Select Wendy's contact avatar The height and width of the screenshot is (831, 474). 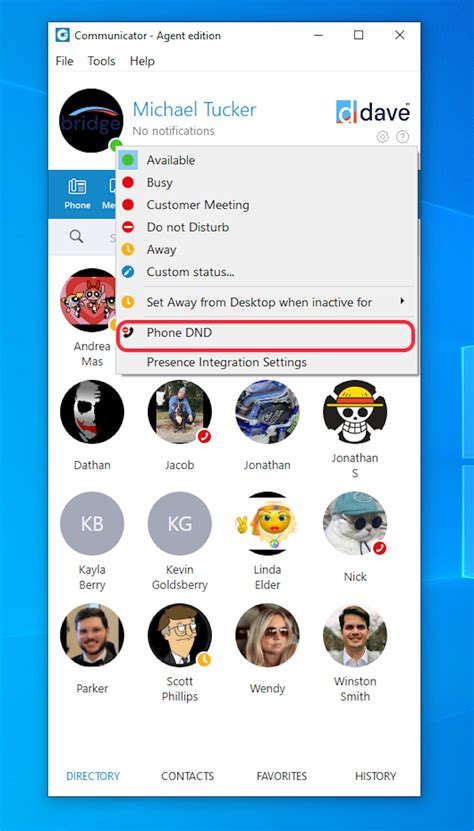pyautogui.click(x=267, y=635)
